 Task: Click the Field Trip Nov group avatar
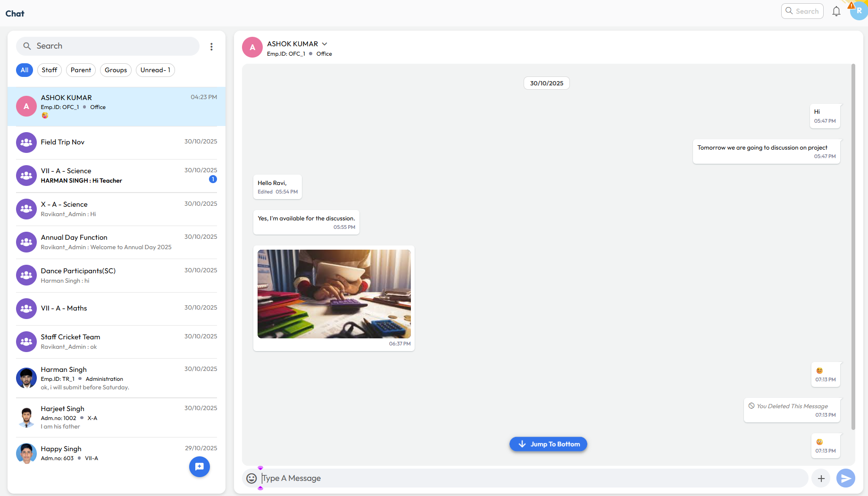coord(26,142)
